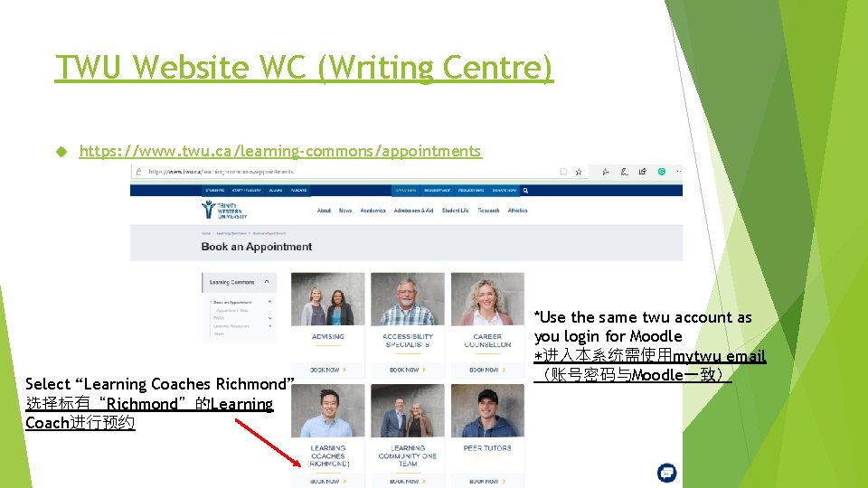Screen dimensions: 868x488
Task: Open the Staff / Faculty link in top bar
Action: (246, 191)
